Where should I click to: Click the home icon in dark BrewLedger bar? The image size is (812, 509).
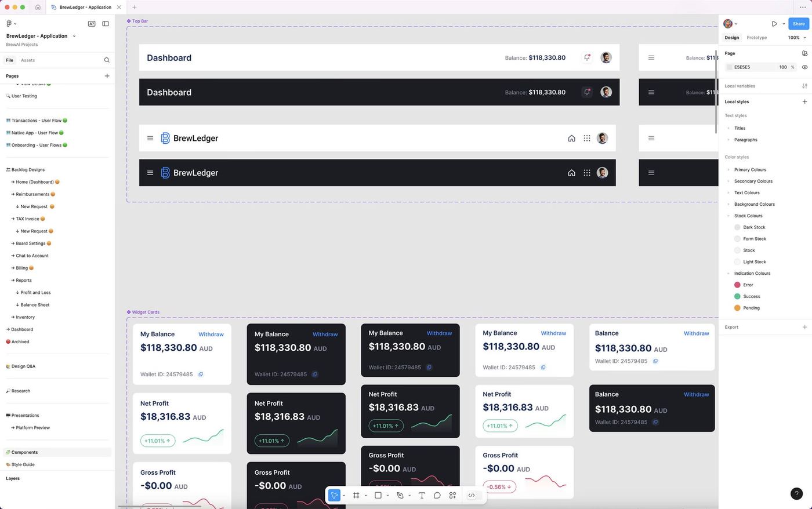(x=571, y=173)
